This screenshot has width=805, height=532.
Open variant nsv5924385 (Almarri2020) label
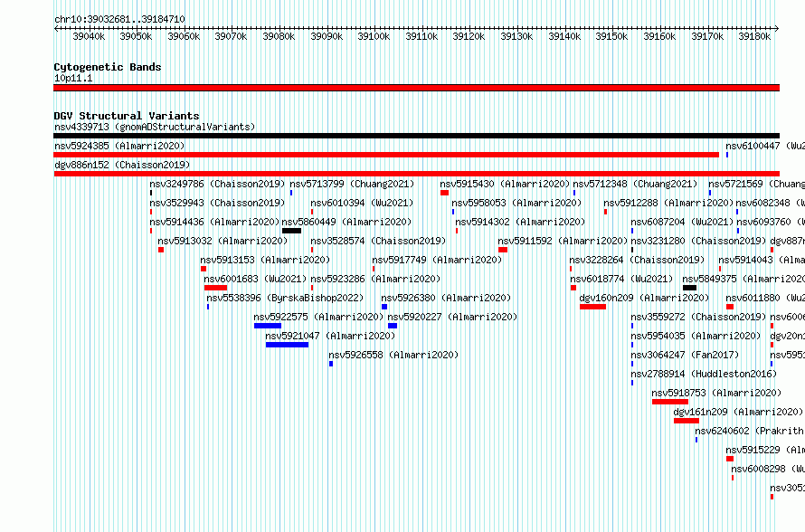coord(119,146)
